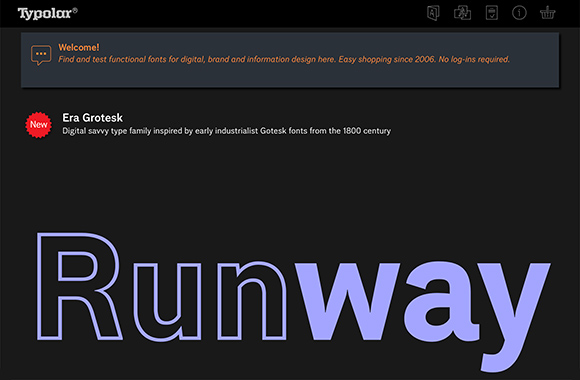Click the red New badge
Viewport: 580px width, 380px height.
point(38,125)
